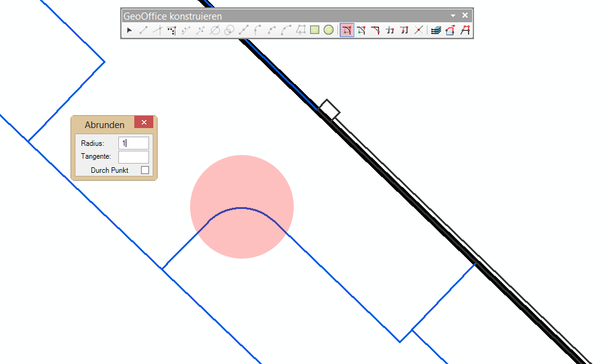Click the stacked layers icon

point(435,30)
